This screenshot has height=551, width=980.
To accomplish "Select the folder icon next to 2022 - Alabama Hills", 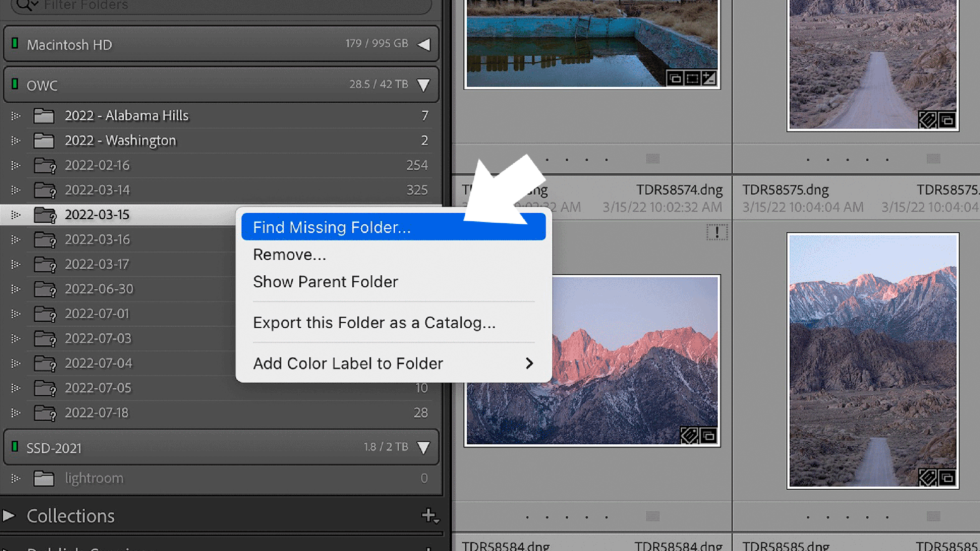I will [x=44, y=115].
